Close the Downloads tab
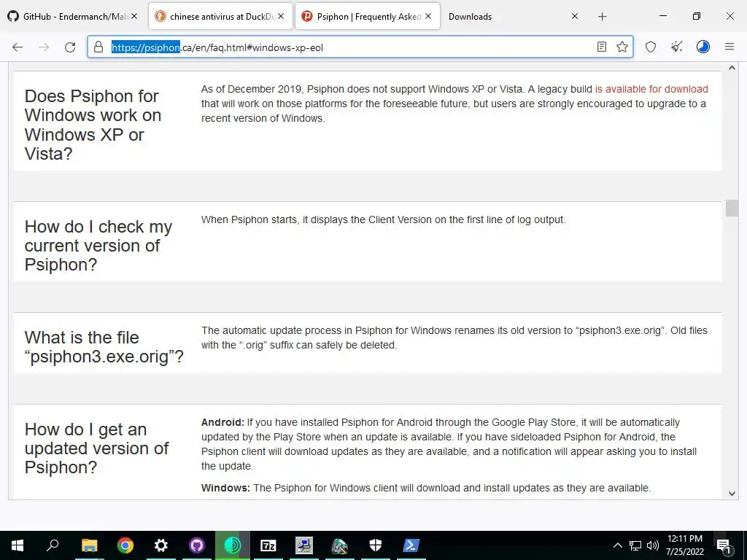Image resolution: width=747 pixels, height=560 pixels. pyautogui.click(x=575, y=16)
